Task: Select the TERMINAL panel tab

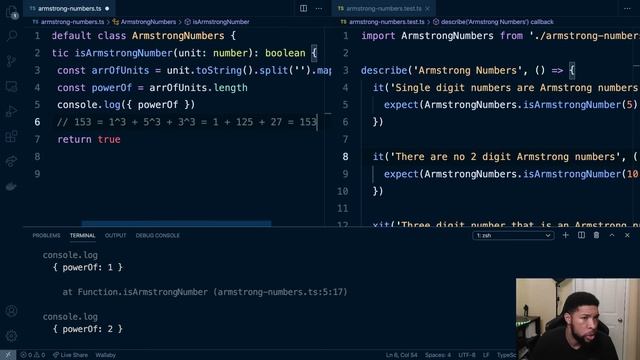Action: point(82,236)
